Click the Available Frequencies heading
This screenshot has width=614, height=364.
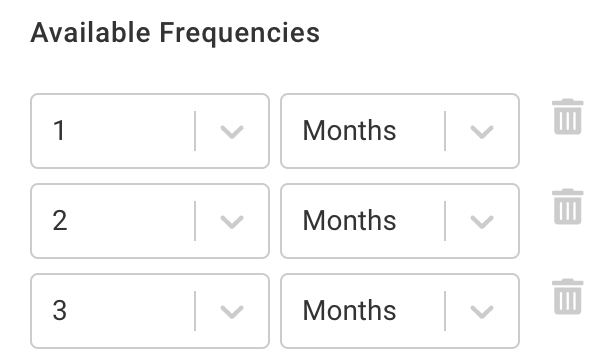pos(175,33)
